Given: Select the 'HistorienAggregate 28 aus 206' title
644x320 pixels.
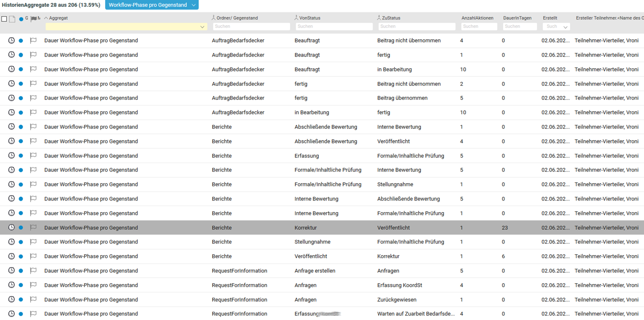Looking at the screenshot, I should click(x=51, y=5).
